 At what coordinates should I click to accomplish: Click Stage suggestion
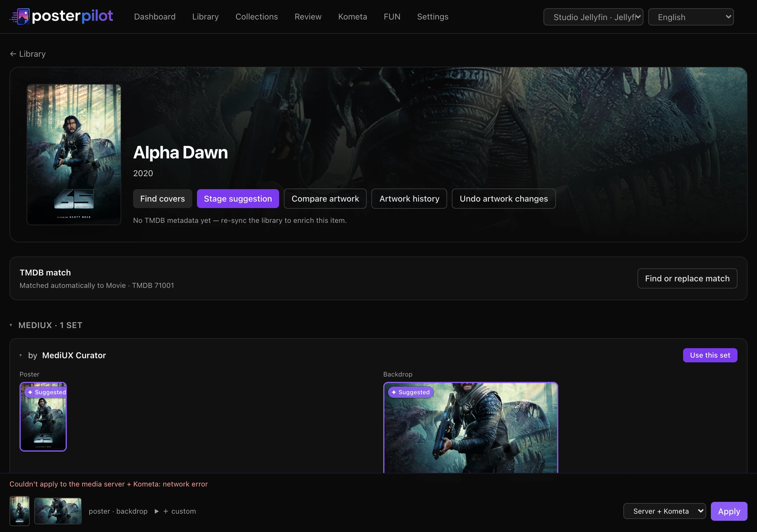coord(238,198)
